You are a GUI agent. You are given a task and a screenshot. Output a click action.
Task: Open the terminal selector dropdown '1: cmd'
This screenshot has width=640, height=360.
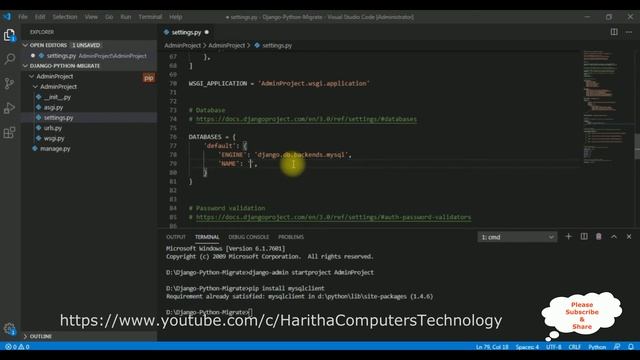point(517,237)
